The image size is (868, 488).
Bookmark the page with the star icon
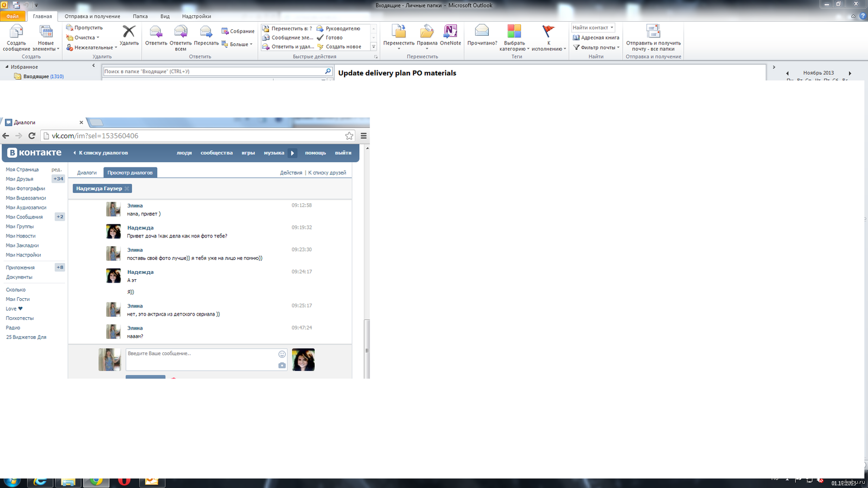click(x=349, y=136)
